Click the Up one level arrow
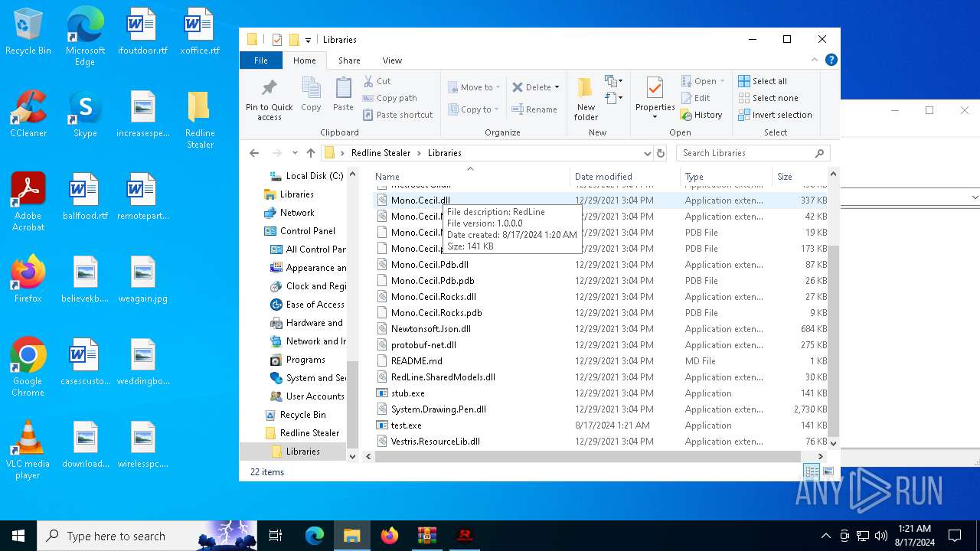Image resolution: width=980 pixels, height=551 pixels. pos(310,153)
